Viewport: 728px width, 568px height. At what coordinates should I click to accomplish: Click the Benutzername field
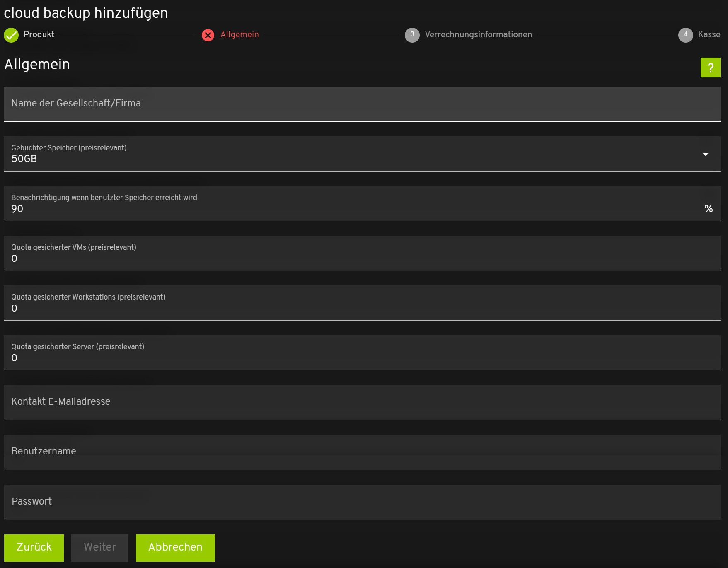coord(362,452)
